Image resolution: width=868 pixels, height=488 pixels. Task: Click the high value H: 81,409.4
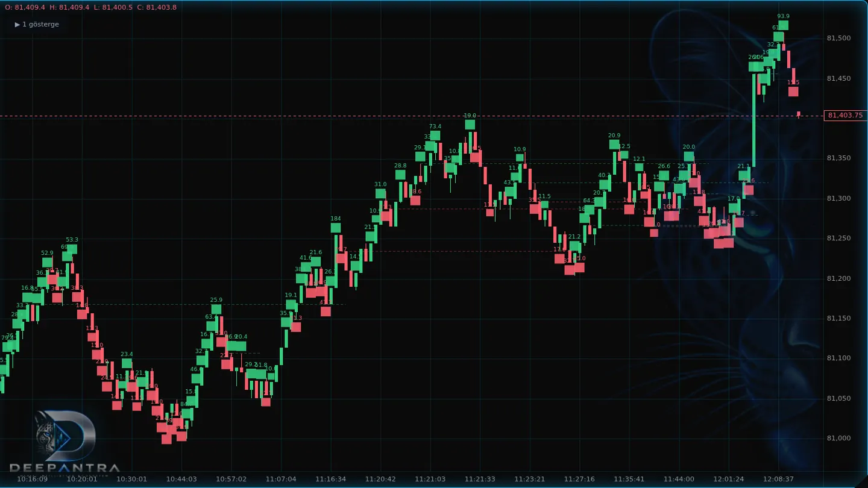(69, 7)
